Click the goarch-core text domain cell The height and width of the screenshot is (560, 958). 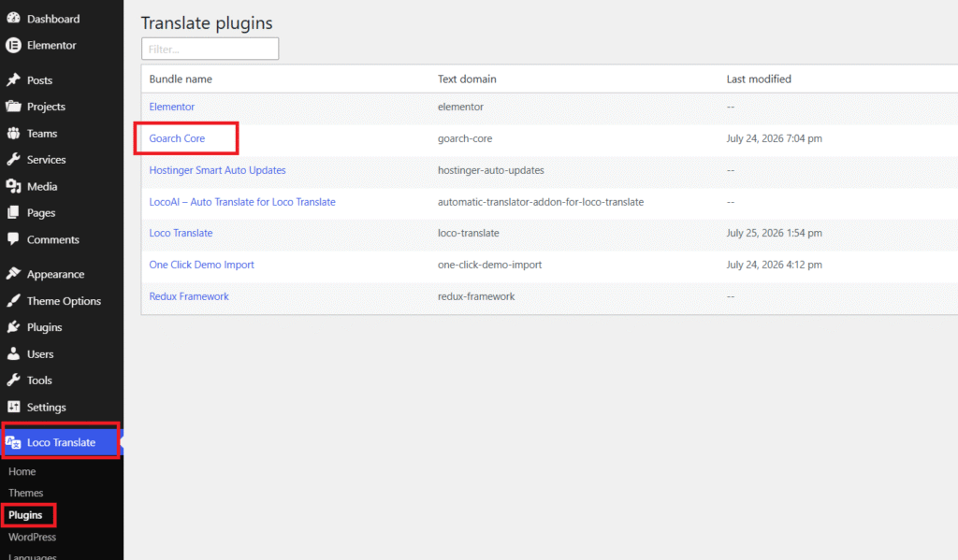click(x=465, y=138)
